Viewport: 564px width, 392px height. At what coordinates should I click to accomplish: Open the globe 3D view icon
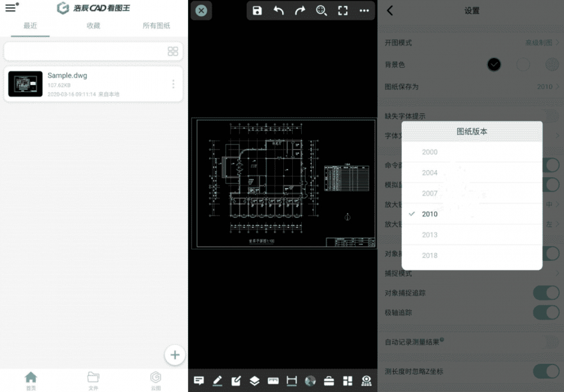[310, 380]
